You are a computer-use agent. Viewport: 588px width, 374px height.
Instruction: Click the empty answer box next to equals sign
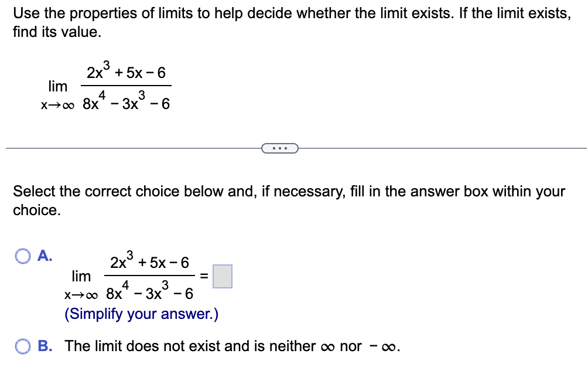click(223, 276)
